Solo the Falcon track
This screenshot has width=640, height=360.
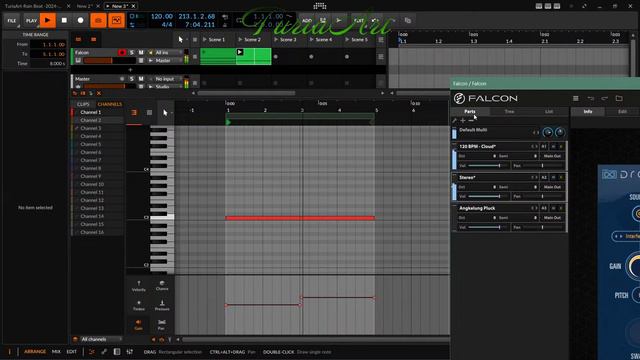click(x=131, y=52)
